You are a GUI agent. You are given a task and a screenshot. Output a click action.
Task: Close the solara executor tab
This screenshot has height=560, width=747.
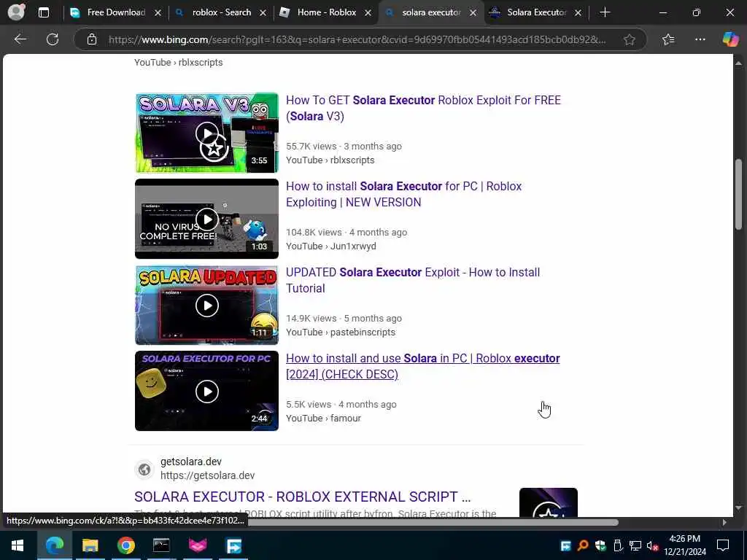473,13
